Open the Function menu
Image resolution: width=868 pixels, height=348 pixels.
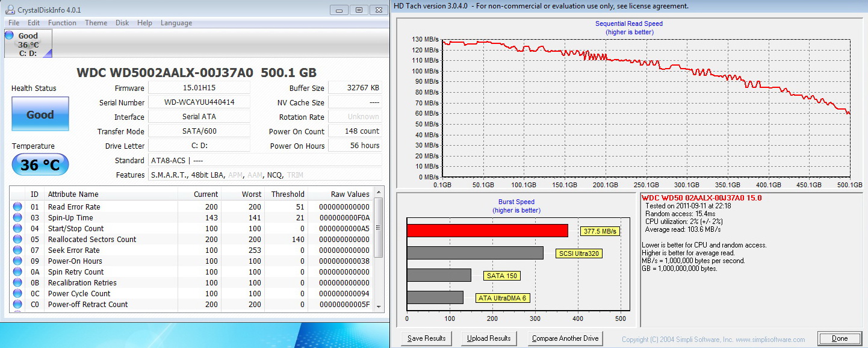pyautogui.click(x=62, y=23)
